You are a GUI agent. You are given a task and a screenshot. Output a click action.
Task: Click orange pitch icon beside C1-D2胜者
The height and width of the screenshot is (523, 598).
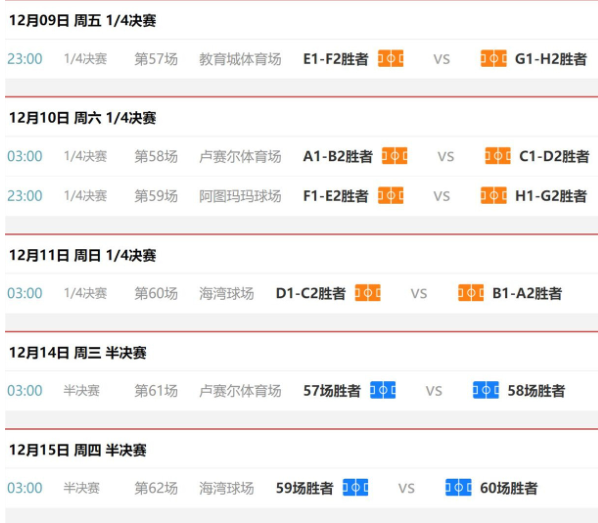498,156
